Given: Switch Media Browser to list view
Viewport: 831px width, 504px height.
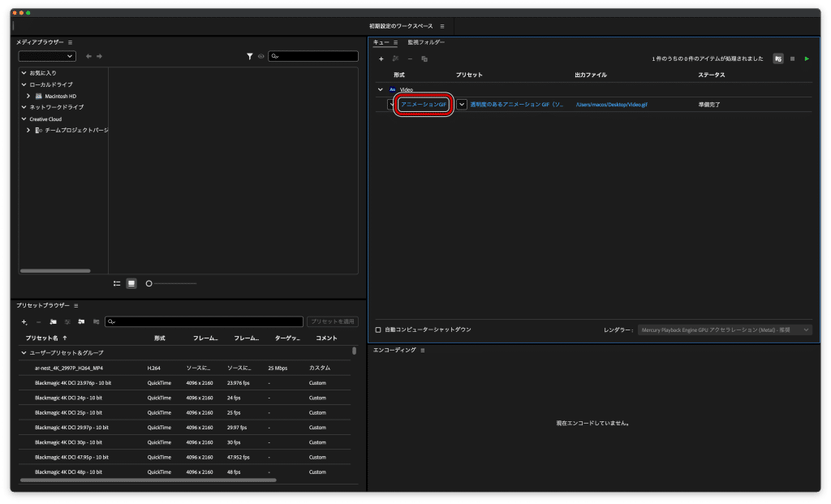Looking at the screenshot, I should [117, 283].
